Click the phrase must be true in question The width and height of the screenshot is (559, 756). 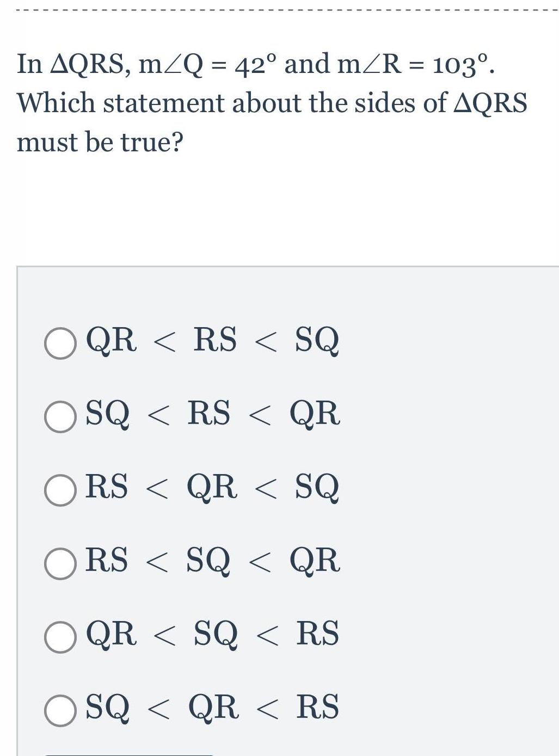pos(101,143)
